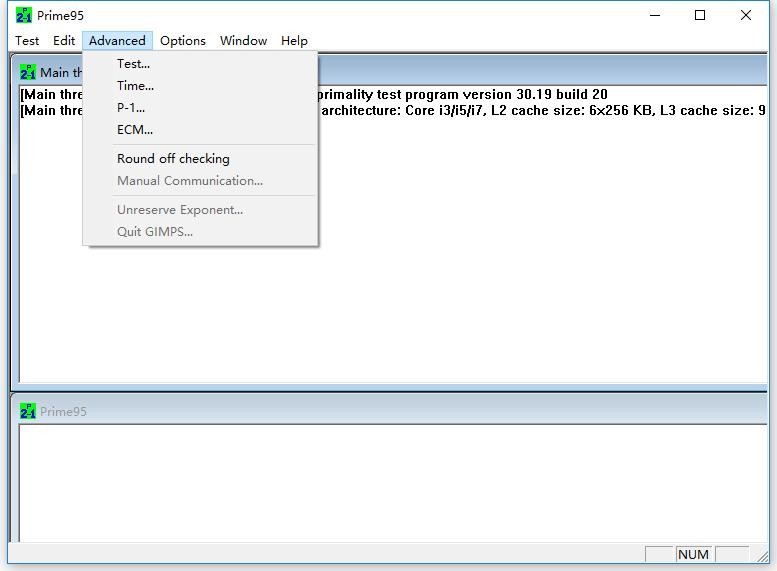Close the open Advanced menu
This screenshot has height=571, width=777.
tap(117, 41)
